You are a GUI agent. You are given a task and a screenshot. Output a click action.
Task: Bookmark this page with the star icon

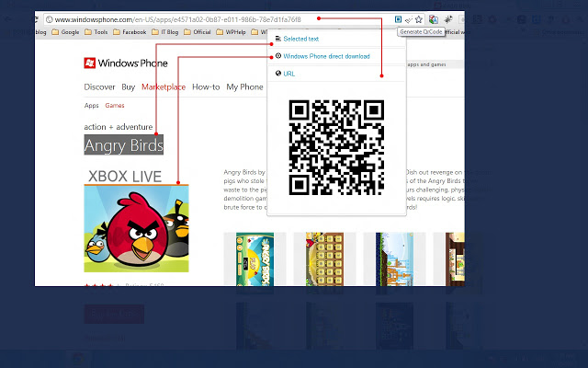[x=419, y=19]
